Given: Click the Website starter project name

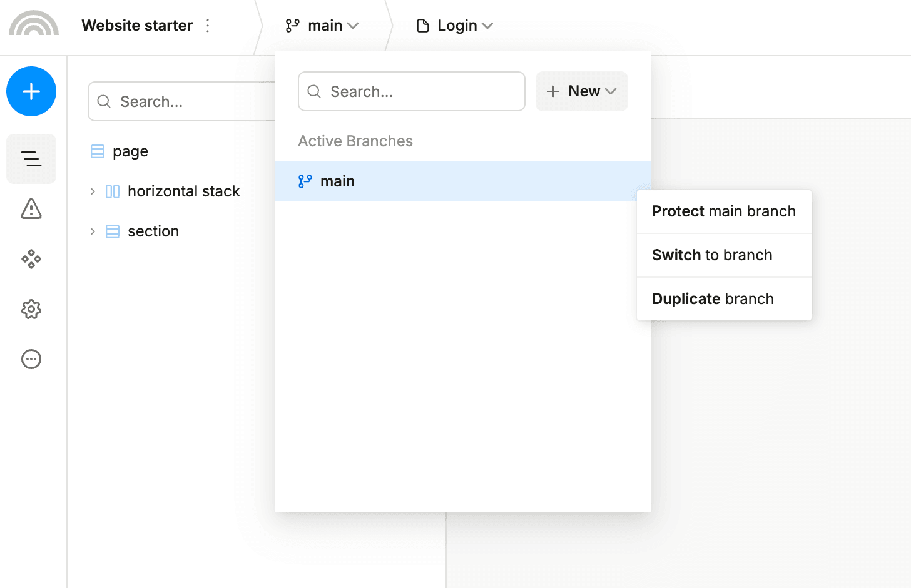Looking at the screenshot, I should point(137,26).
